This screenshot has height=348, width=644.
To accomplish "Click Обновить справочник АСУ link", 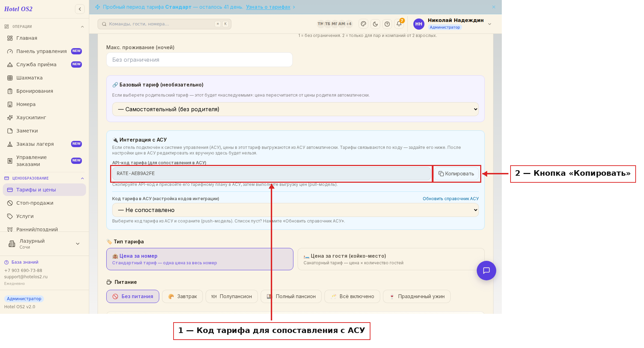I will [x=451, y=199].
